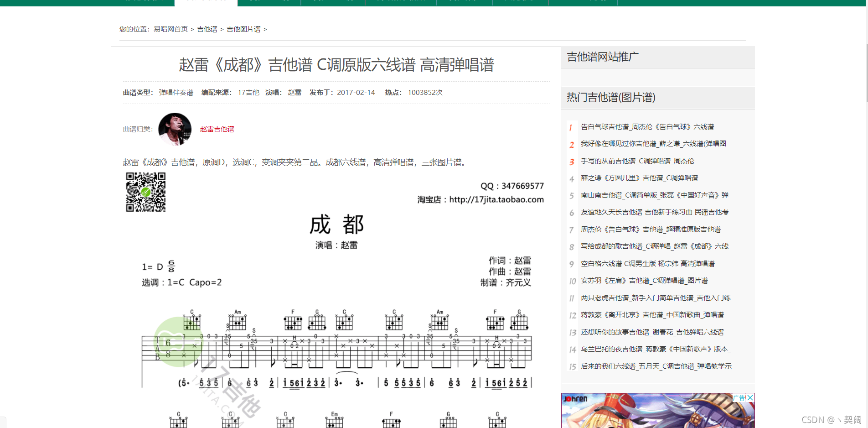Click the first G chord diagram
Viewport: 868px width, 428px height.
[317, 320]
